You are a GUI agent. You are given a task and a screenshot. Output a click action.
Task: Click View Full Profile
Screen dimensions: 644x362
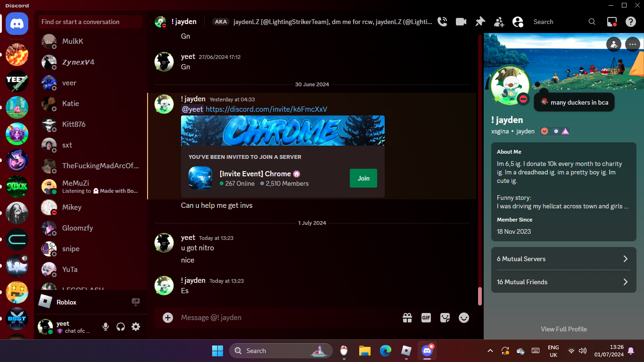pos(564,329)
